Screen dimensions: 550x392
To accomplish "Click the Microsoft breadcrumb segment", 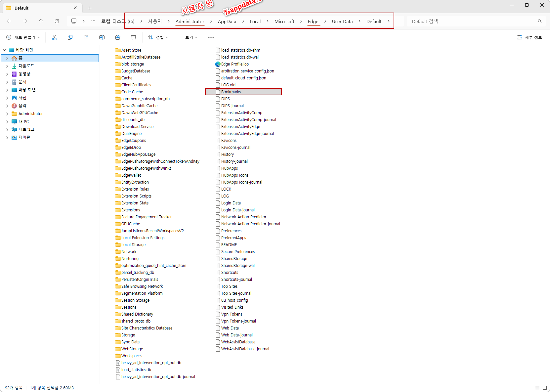I will 284,22.
